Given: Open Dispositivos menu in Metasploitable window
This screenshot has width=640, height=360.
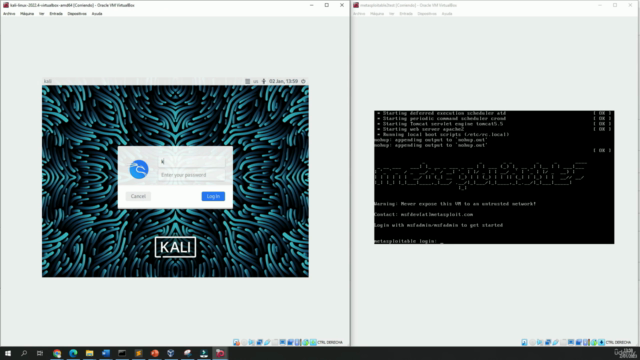Looking at the screenshot, I should point(427,13).
